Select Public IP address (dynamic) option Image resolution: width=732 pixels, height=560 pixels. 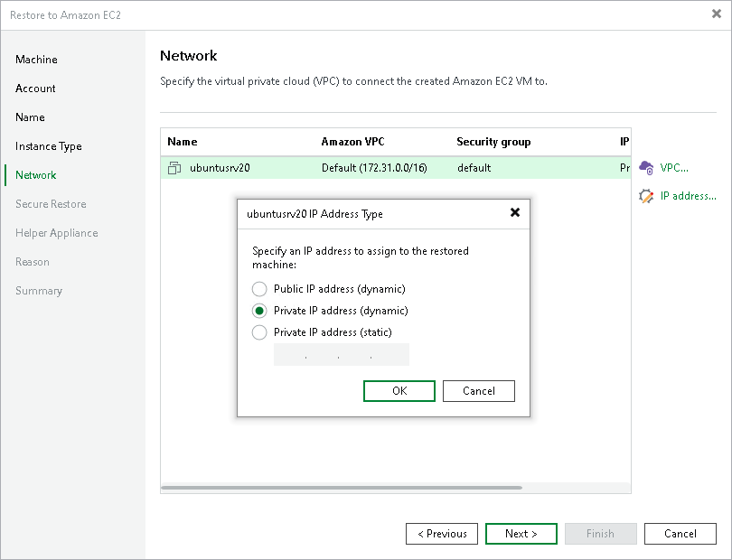coord(259,289)
